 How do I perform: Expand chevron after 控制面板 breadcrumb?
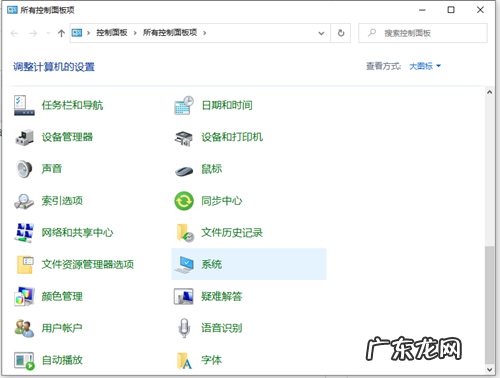pos(135,33)
